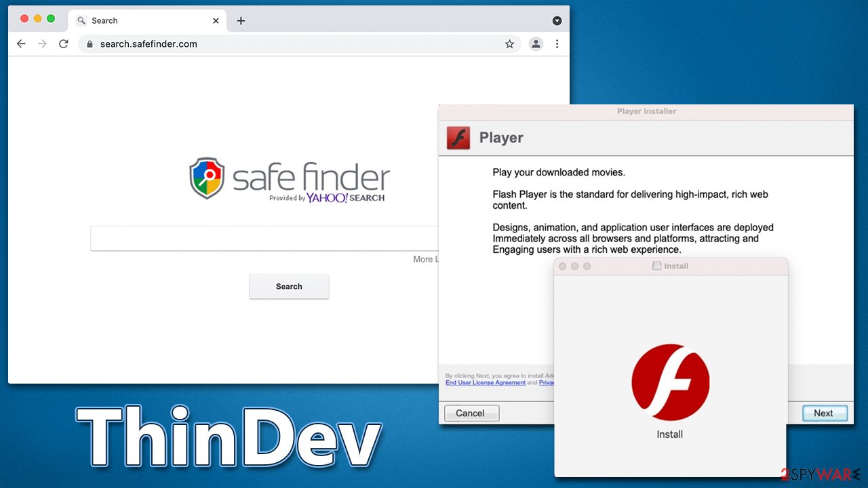Click the padlock icon beside search.safefinder.com
The height and width of the screenshot is (488, 868).
[x=89, y=43]
